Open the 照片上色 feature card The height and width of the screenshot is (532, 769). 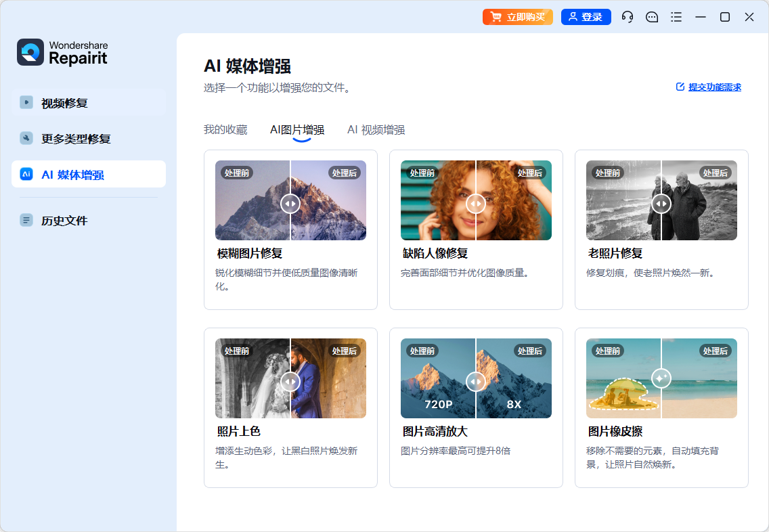(x=290, y=407)
